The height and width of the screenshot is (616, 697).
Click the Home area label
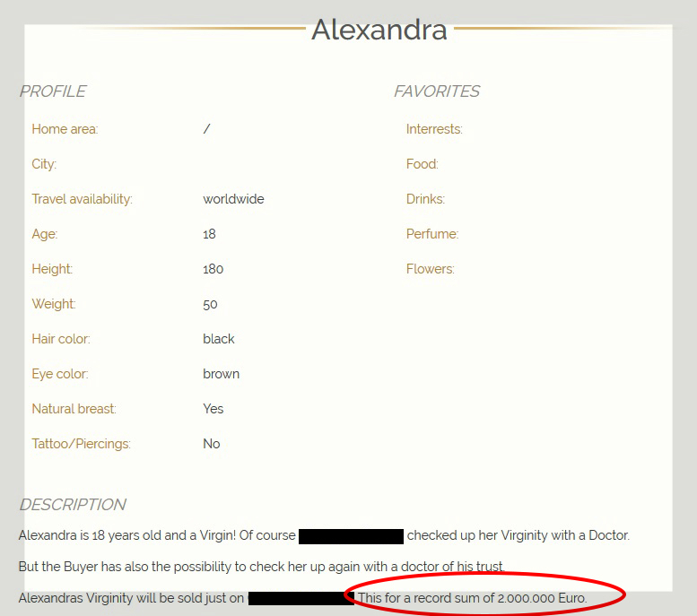65,129
